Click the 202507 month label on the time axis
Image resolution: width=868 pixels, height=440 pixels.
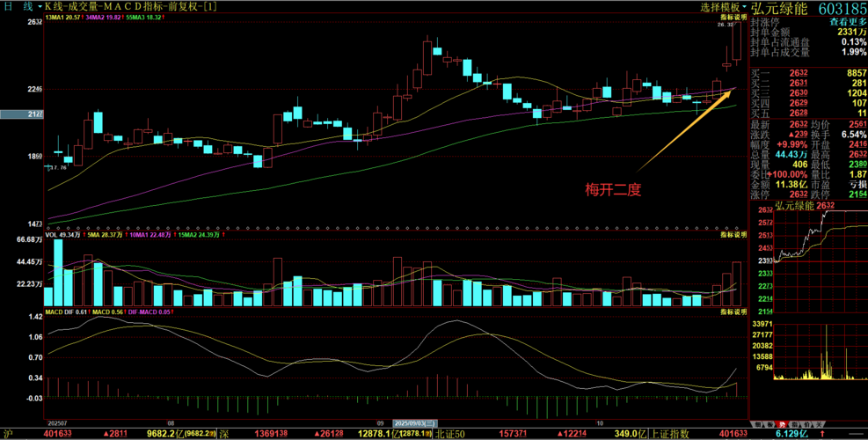coord(57,422)
